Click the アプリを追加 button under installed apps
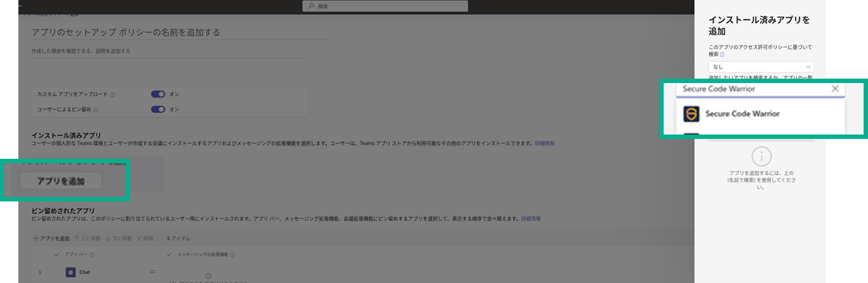The height and width of the screenshot is (283, 868). pos(61,181)
